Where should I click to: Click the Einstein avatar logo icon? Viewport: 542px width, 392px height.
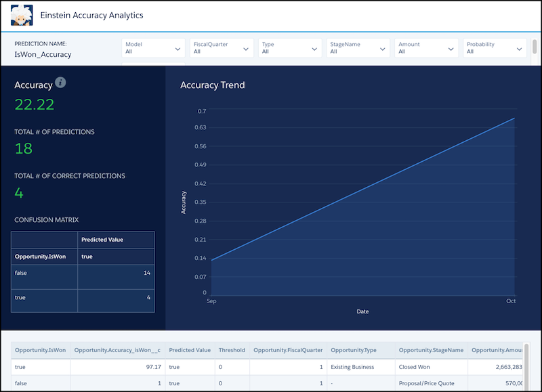[22, 15]
